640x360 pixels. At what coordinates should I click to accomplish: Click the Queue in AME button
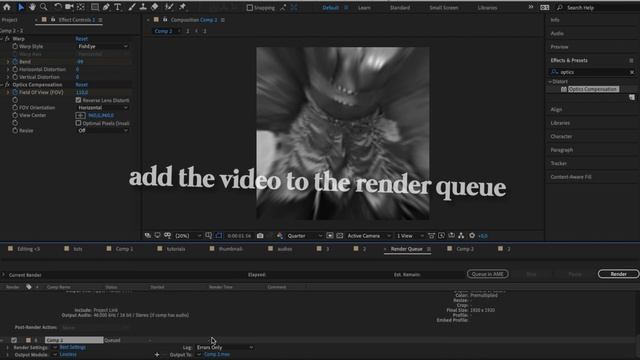point(487,274)
